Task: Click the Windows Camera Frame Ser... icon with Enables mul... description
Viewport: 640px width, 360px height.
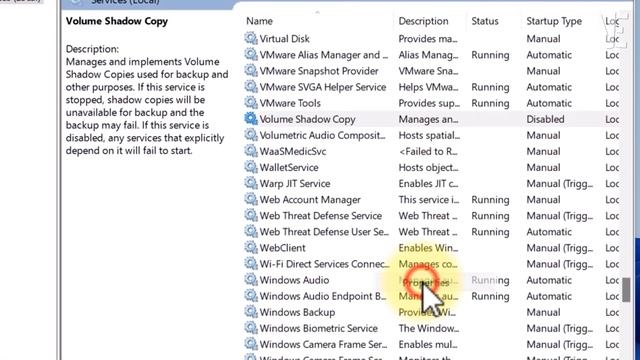Action: point(251,344)
